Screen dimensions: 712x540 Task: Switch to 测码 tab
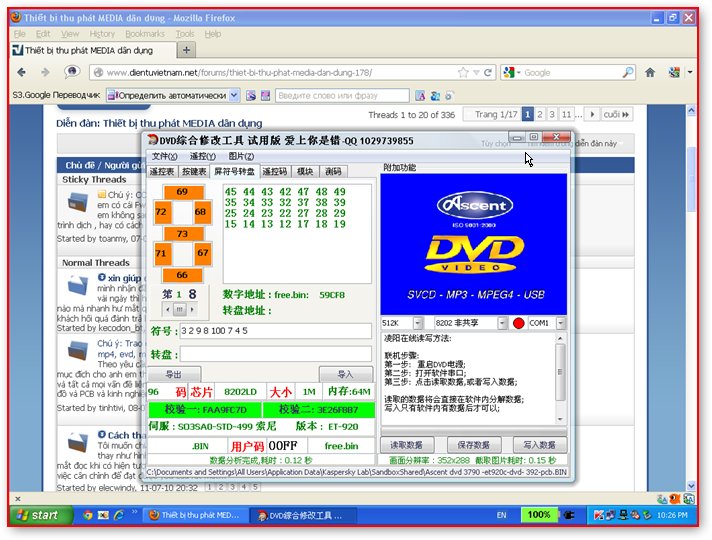333,172
